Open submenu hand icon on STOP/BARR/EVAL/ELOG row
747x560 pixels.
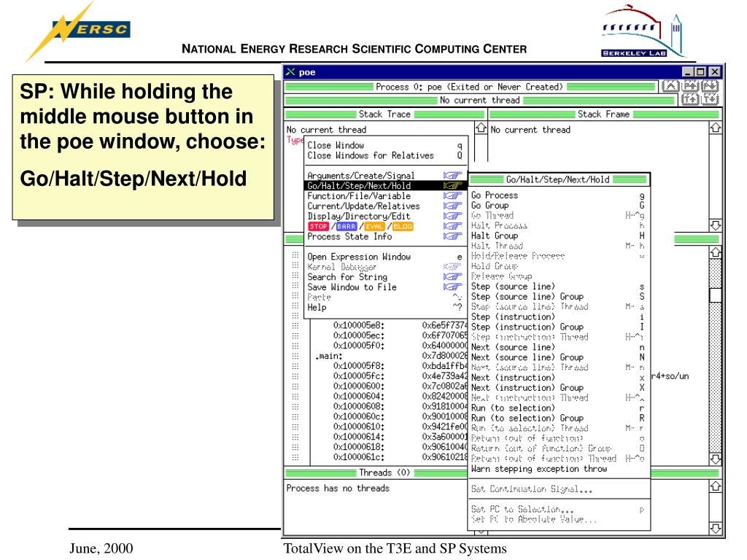[452, 227]
